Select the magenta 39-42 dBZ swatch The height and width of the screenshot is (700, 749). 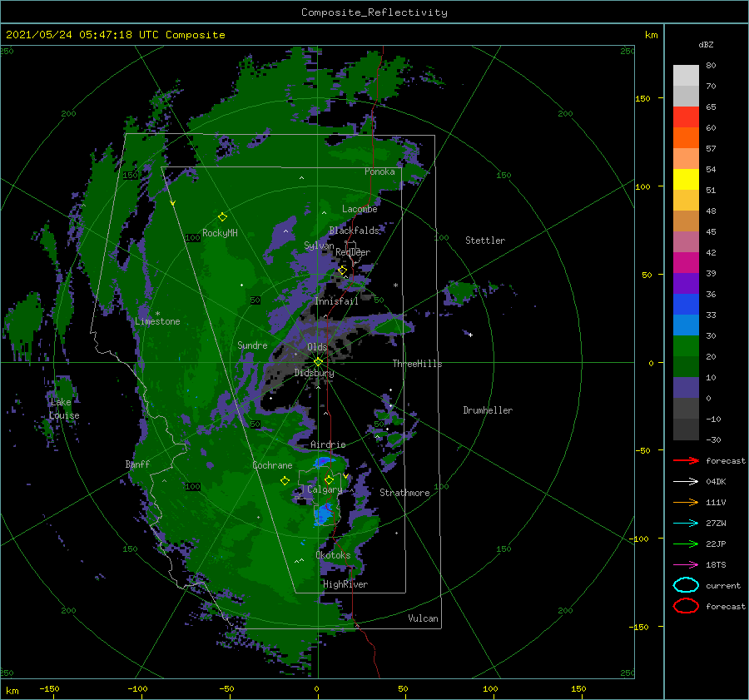pos(686,263)
